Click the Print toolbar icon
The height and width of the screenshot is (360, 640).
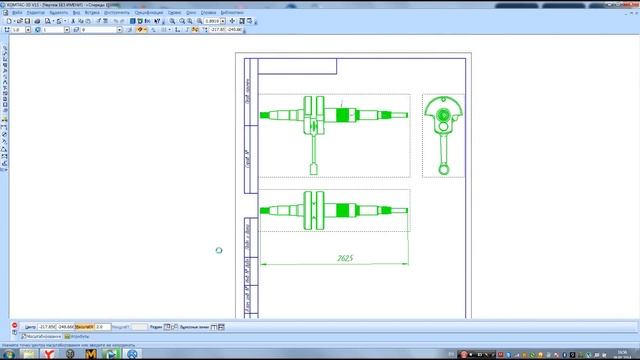tap(37, 21)
